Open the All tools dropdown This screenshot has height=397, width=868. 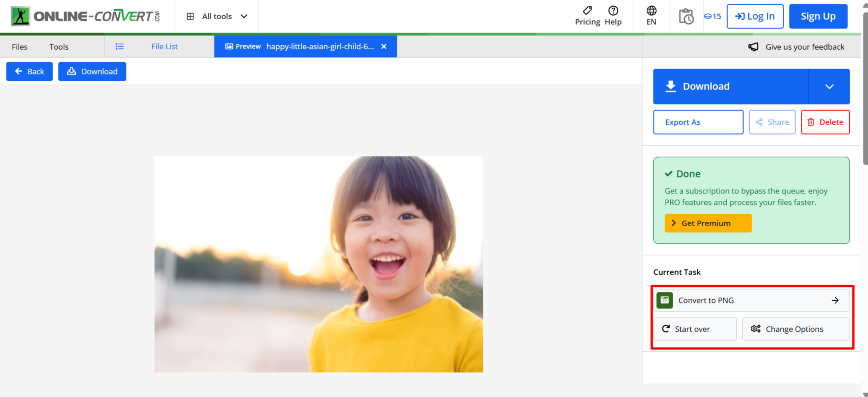217,16
